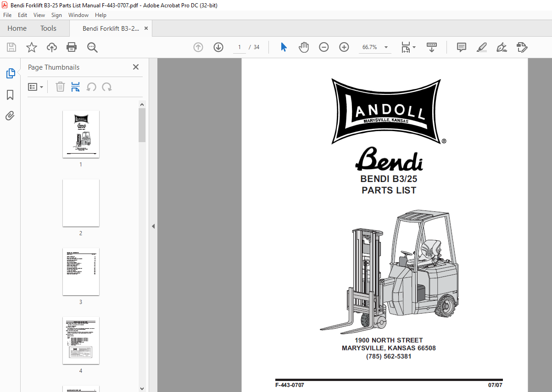The image size is (552, 392).
Task: Expand the fit page options arrow
Action: point(414,47)
